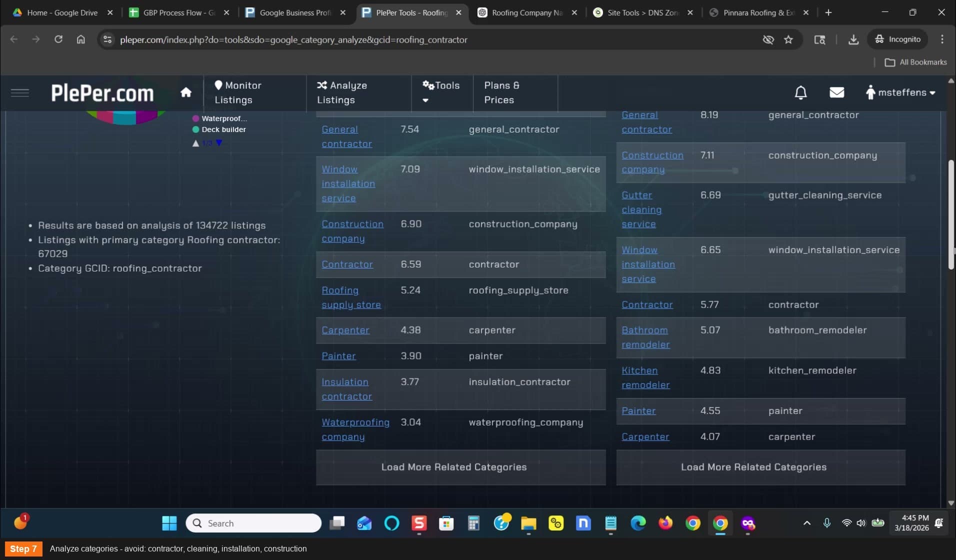
Task: Open messages envelope icon
Action: click(x=836, y=92)
